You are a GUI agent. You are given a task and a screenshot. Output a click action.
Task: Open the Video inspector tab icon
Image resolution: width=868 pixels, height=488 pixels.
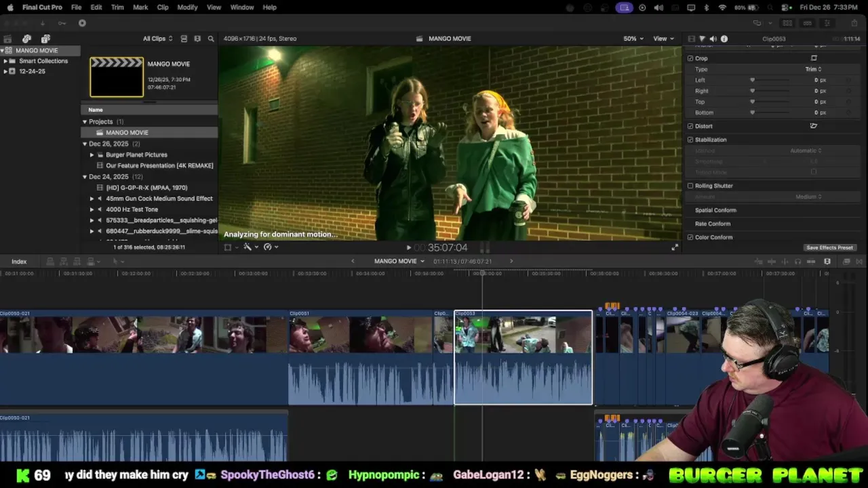(691, 39)
